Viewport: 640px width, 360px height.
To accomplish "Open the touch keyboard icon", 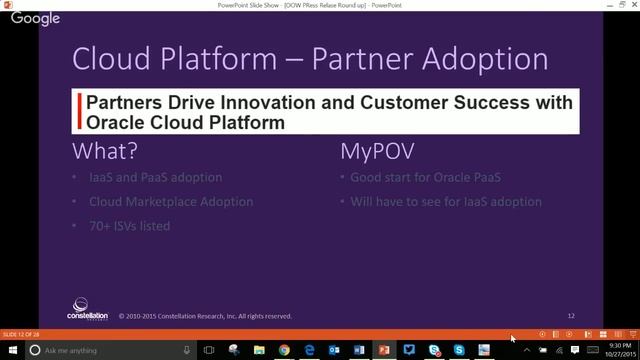I will [x=593, y=350].
